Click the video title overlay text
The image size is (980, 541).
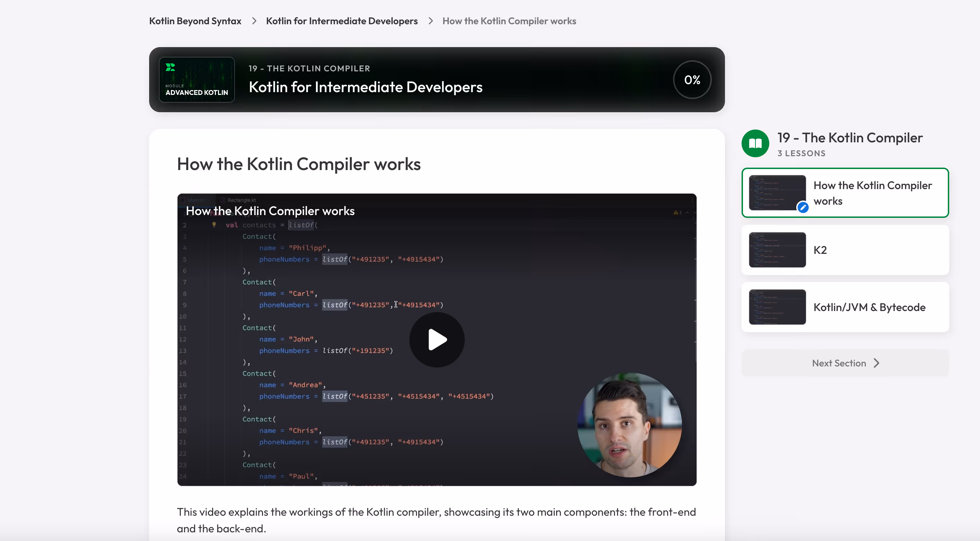pyautogui.click(x=270, y=211)
